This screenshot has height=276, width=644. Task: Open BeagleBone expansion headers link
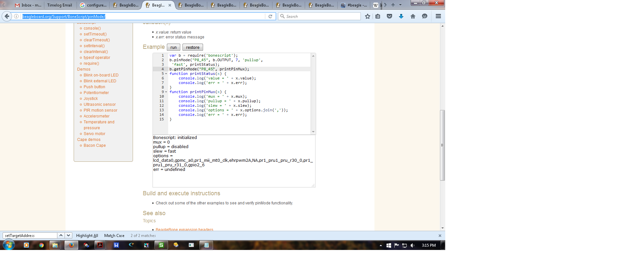184,229
